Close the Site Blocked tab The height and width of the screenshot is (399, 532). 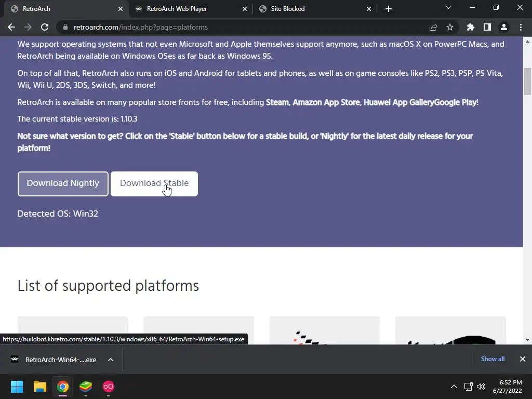coord(369,9)
